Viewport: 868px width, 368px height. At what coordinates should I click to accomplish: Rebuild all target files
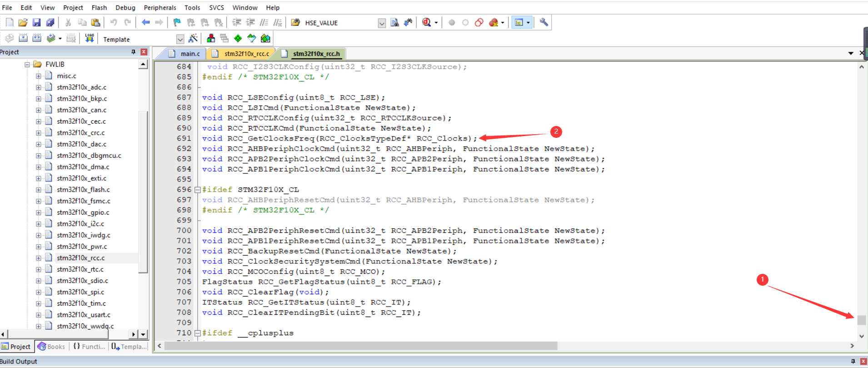(37, 38)
